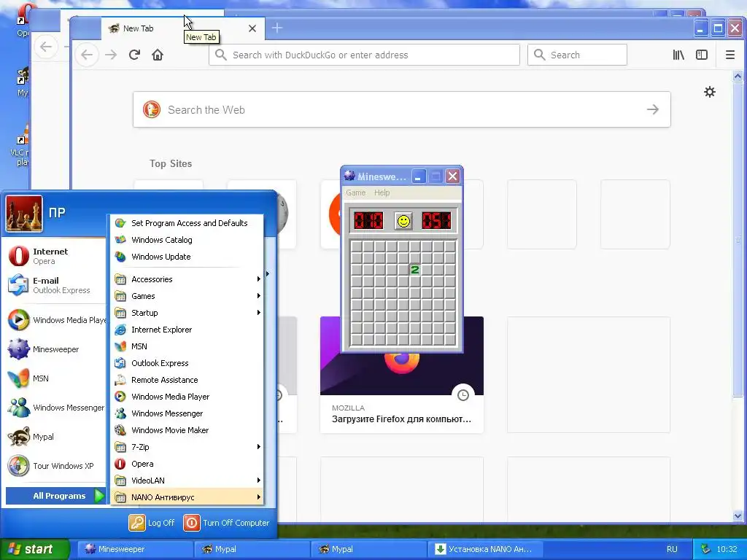Expand the Games submenu
The image size is (747, 560).
pyautogui.click(x=187, y=296)
